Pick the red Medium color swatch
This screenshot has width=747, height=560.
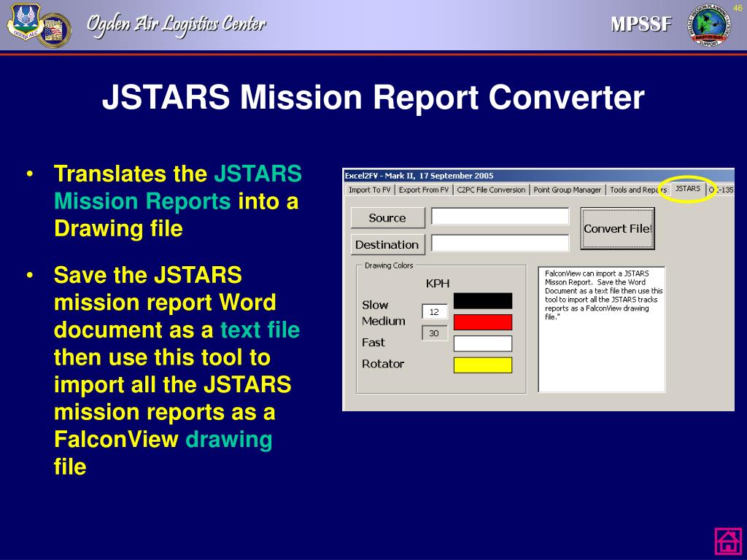(483, 322)
